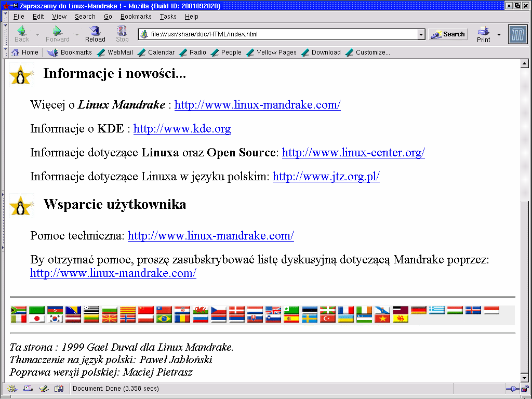Open the People bookmark
The width and height of the screenshot is (532, 399).
(226, 52)
